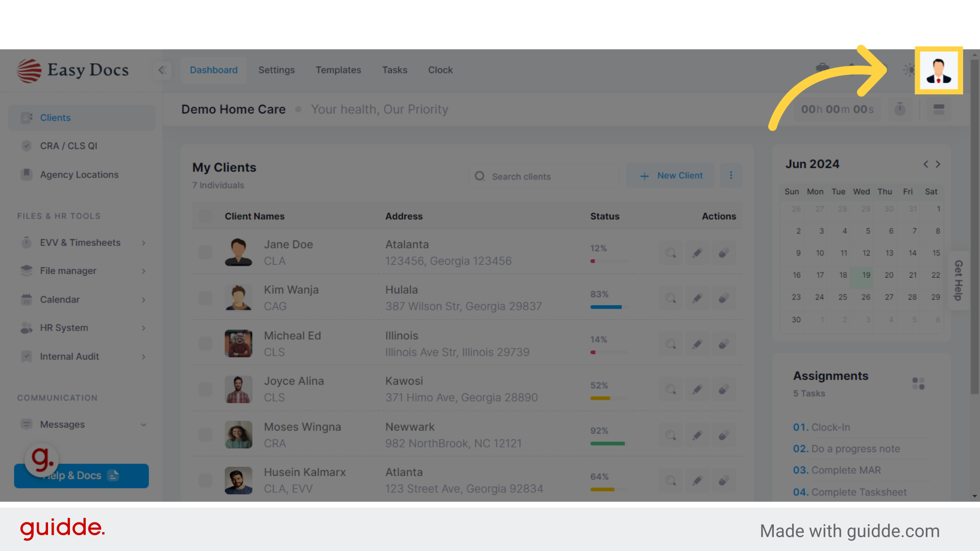Collapse the Messages section
This screenshot has height=551, width=980.
click(x=143, y=424)
